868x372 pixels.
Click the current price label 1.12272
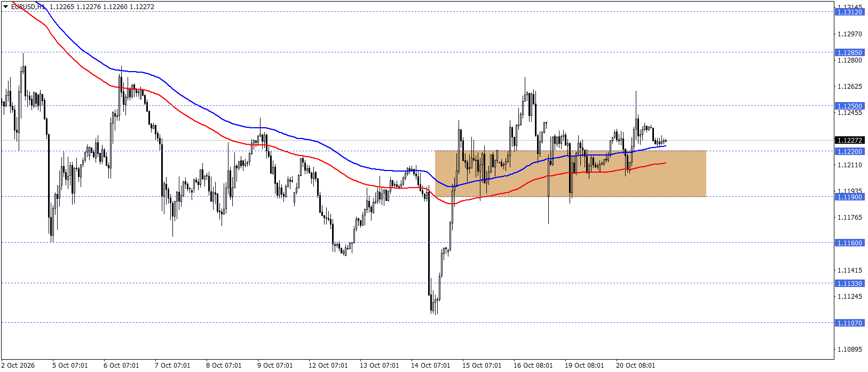[x=849, y=140]
